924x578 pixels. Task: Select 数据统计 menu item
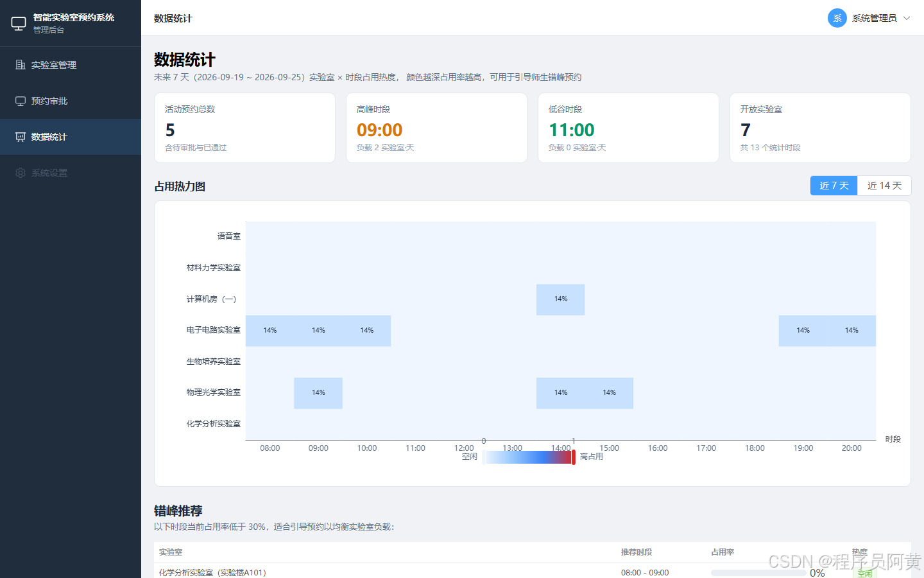pos(71,137)
